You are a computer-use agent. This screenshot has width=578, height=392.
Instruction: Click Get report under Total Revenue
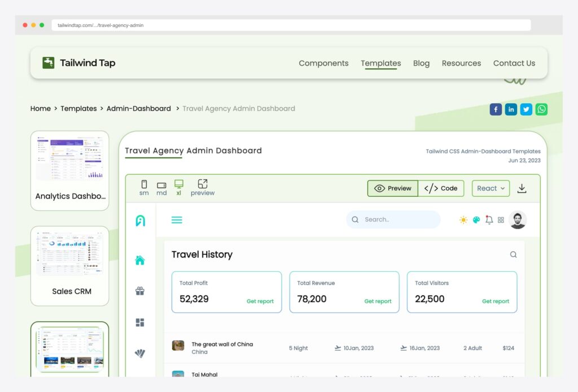[x=378, y=301]
